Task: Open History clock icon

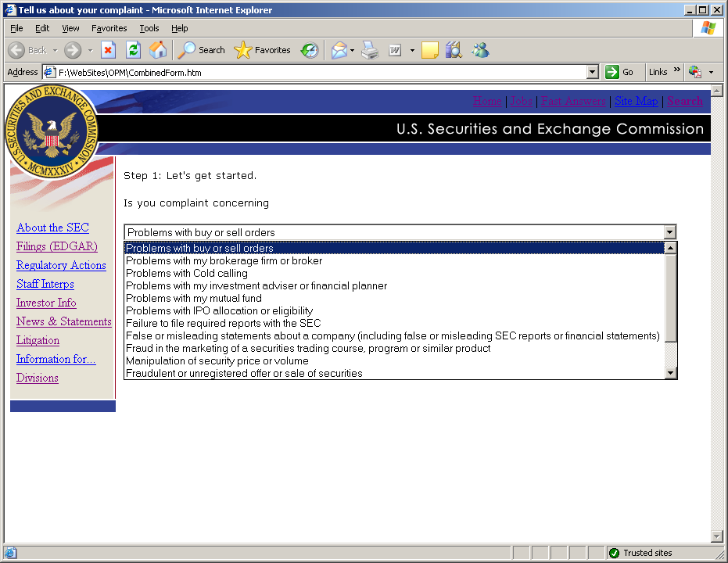Action: point(310,50)
